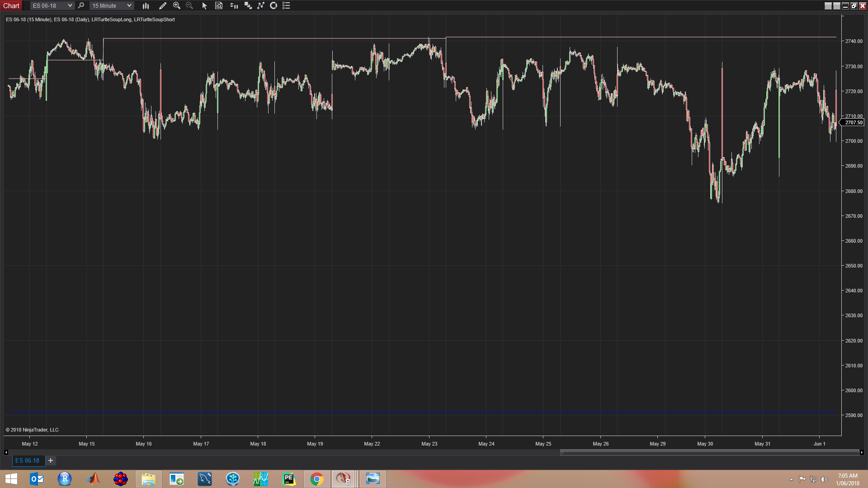
Task: Open the bar style chart icon
Action: 146,6
